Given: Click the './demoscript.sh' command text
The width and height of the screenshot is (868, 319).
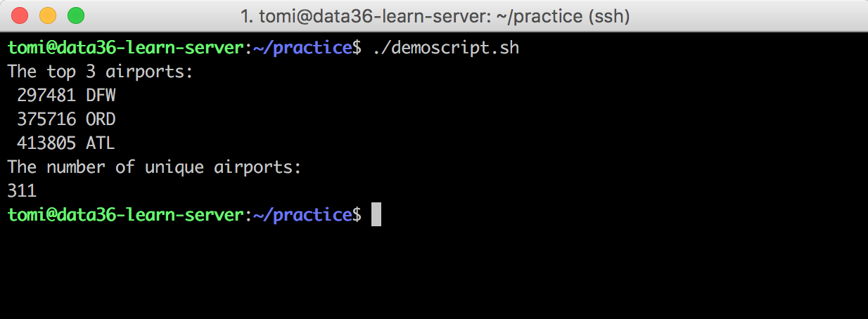Looking at the screenshot, I should coord(445,48).
